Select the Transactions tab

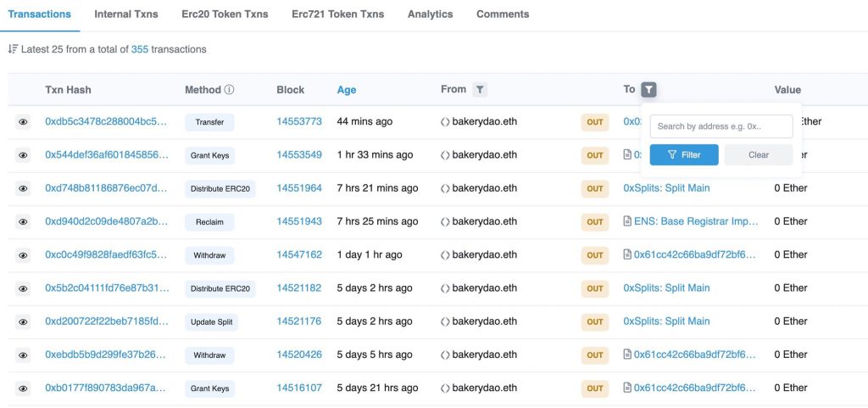[39, 14]
